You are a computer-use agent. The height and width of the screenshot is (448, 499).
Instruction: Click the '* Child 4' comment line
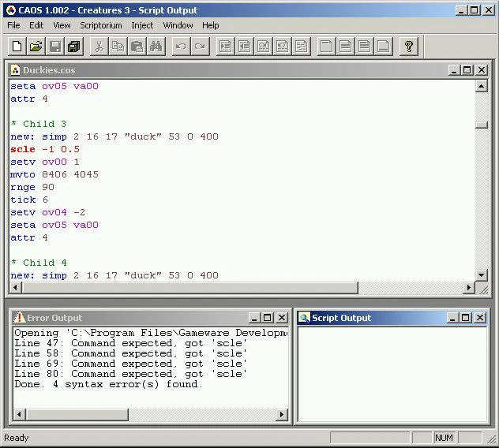39,263
